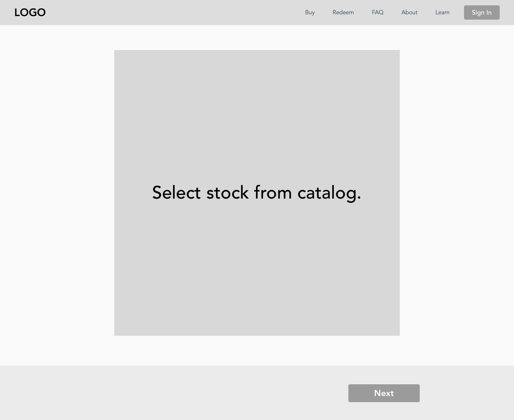The image size is (514, 420).
Task: Open the FAQ navigation link
Action: point(377,12)
